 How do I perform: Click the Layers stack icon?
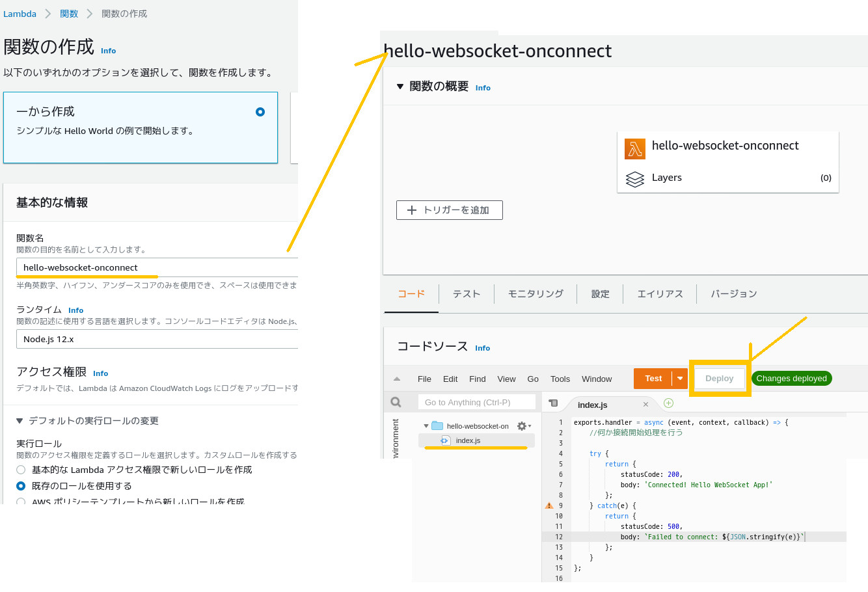[x=635, y=179]
